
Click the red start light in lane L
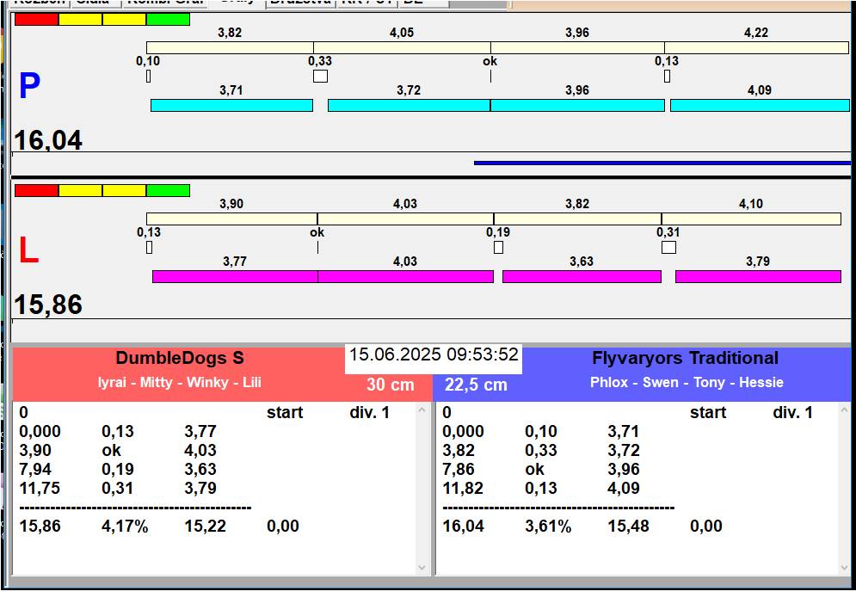pos(37,190)
